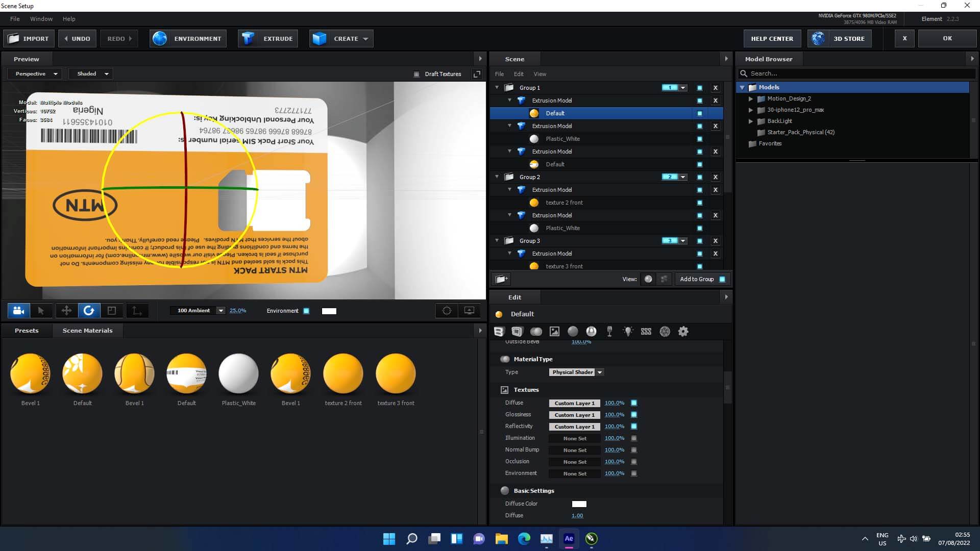Expand the Motion_Design_2 folder
The width and height of the screenshot is (980, 551).
[x=751, y=99]
